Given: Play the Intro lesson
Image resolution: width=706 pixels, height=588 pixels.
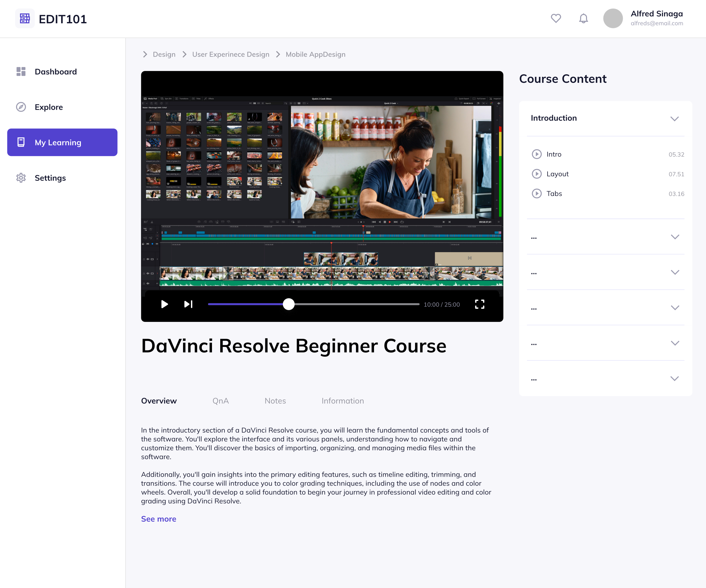Looking at the screenshot, I should [536, 154].
